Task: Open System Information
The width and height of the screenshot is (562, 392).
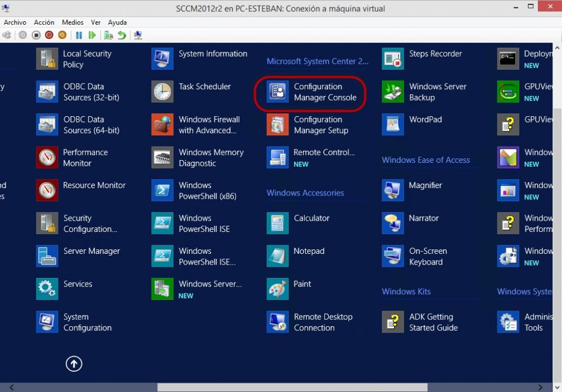Action: point(200,59)
